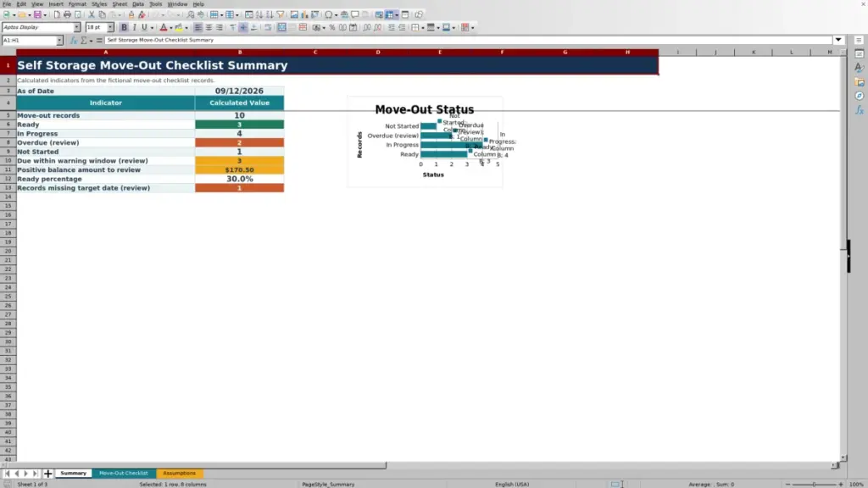Click into the formula input line
The height and width of the screenshot is (488, 868).
(468, 41)
